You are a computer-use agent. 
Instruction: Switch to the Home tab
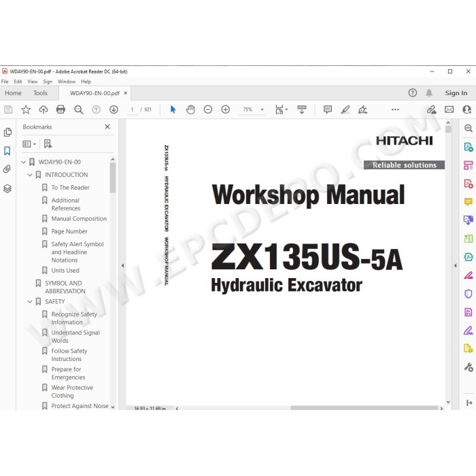point(13,93)
